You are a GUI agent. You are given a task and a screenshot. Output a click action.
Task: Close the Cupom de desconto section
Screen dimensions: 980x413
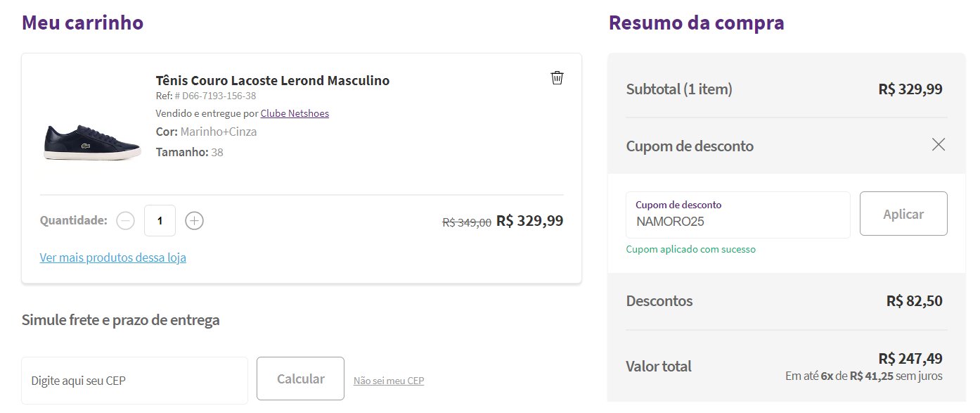pos(938,145)
